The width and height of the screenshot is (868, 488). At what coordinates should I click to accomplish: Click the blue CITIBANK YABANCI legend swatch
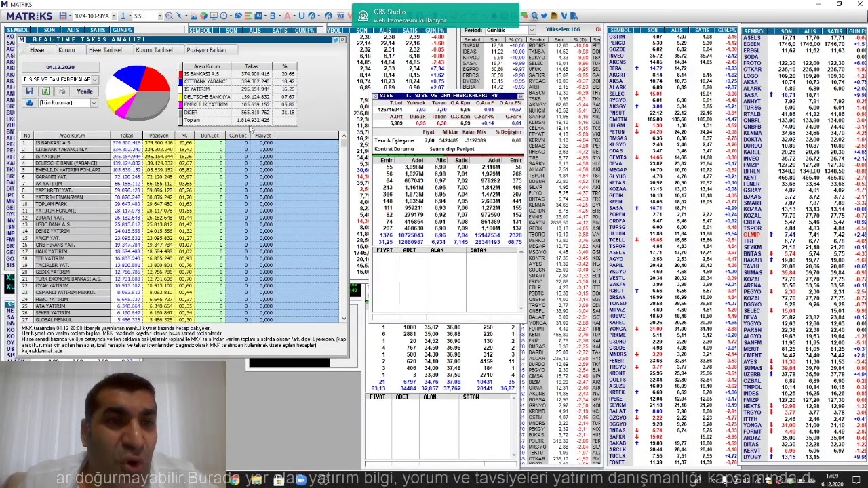click(x=180, y=81)
